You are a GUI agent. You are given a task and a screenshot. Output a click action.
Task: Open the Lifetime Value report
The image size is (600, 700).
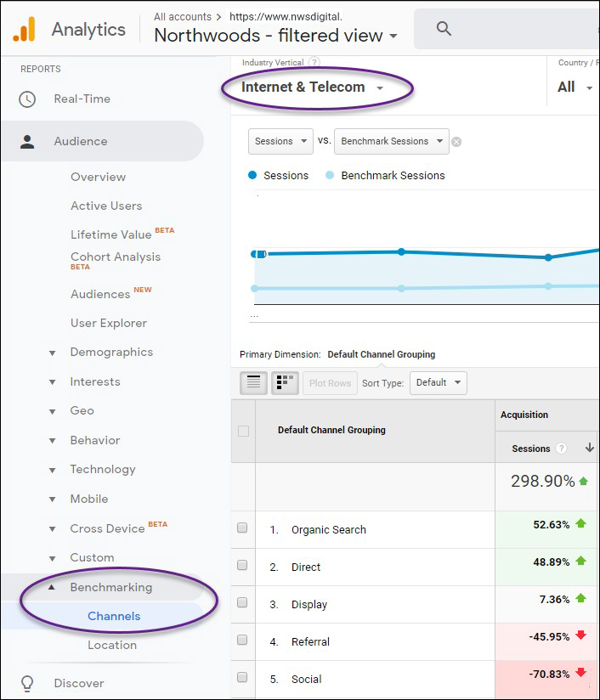pyautogui.click(x=110, y=234)
